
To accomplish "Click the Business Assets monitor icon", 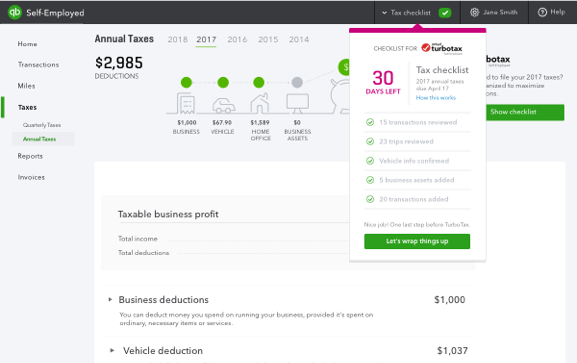I will tap(297, 103).
